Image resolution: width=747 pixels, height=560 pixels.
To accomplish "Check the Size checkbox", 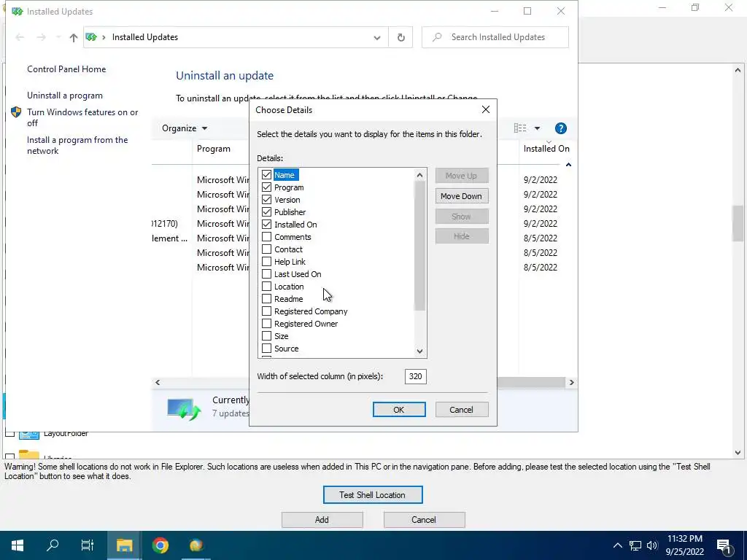I will 266,335.
